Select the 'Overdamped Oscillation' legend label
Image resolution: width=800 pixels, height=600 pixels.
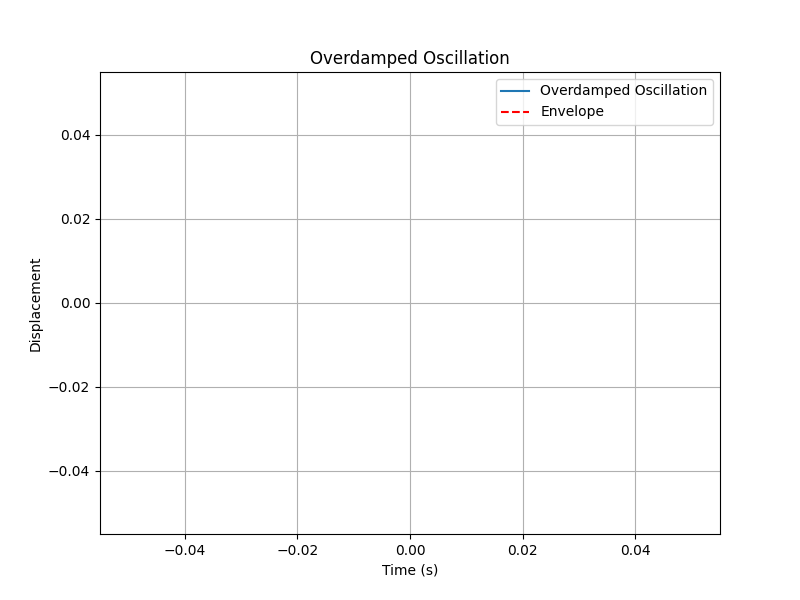623,91
